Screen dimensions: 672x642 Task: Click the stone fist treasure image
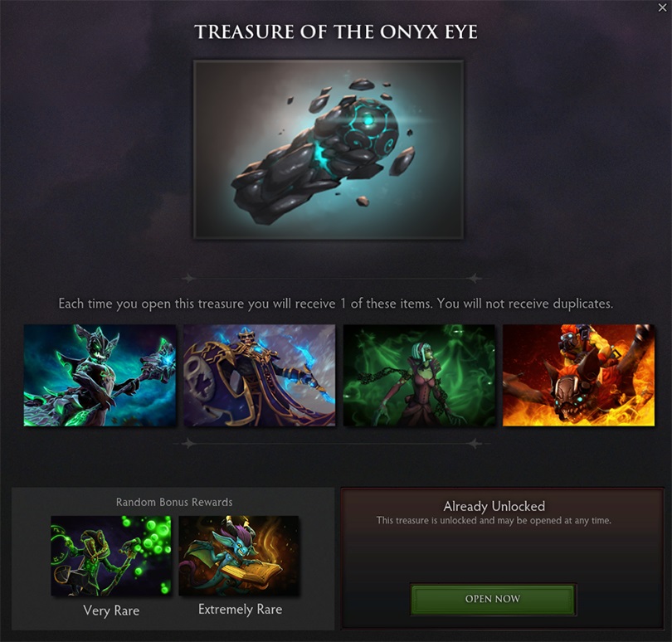click(329, 149)
